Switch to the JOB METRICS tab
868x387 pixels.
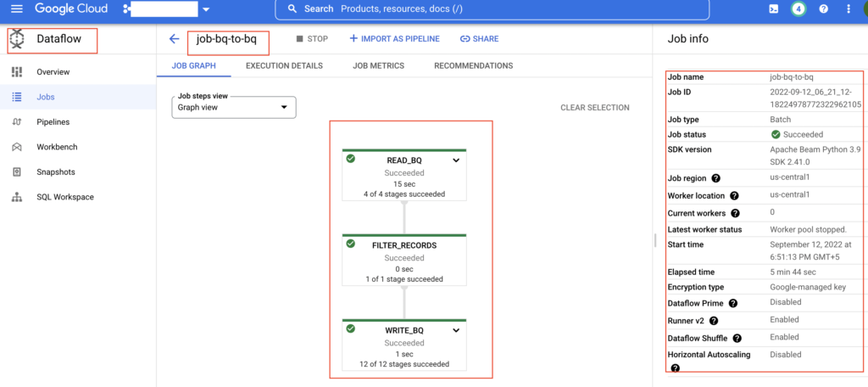click(379, 65)
